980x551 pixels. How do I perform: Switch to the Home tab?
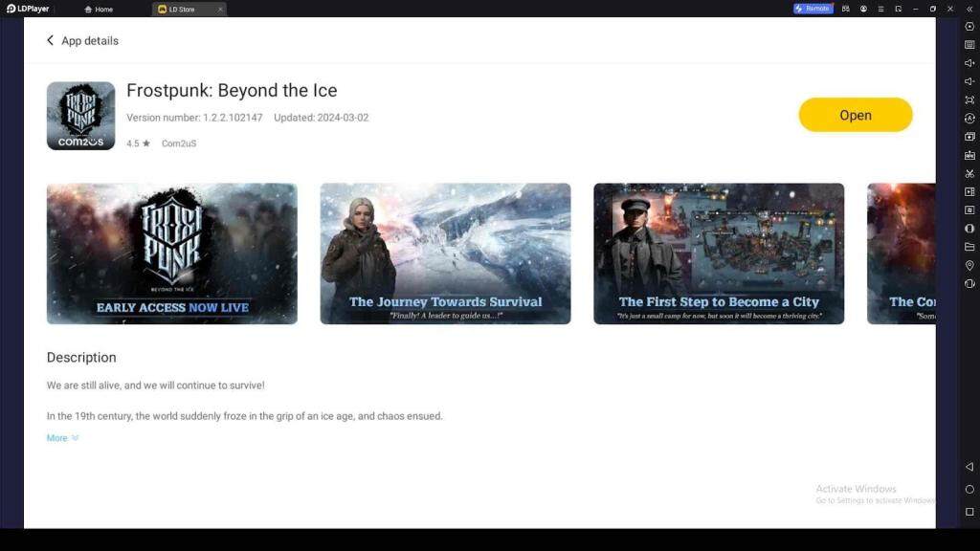(99, 10)
